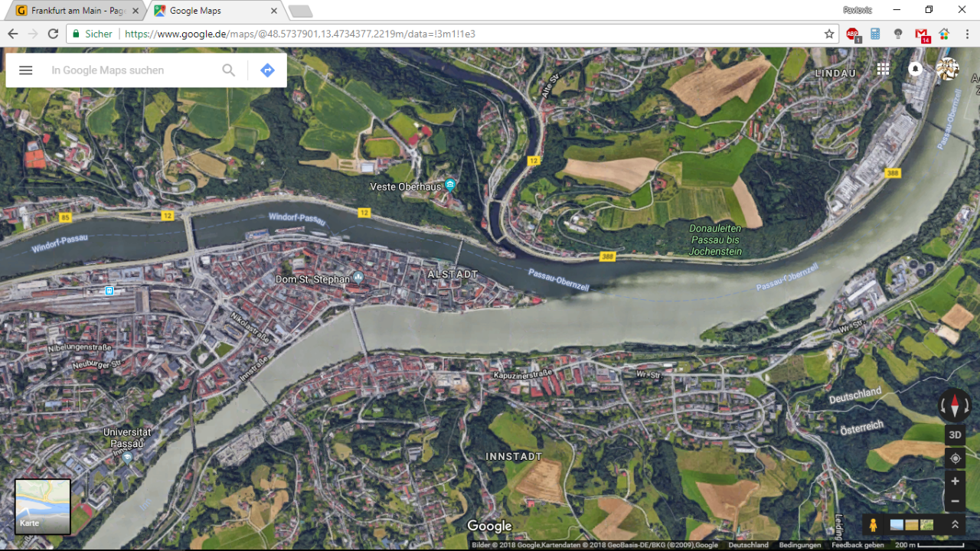Zoom in with the plus button
The width and height of the screenshot is (980, 551).
(955, 481)
